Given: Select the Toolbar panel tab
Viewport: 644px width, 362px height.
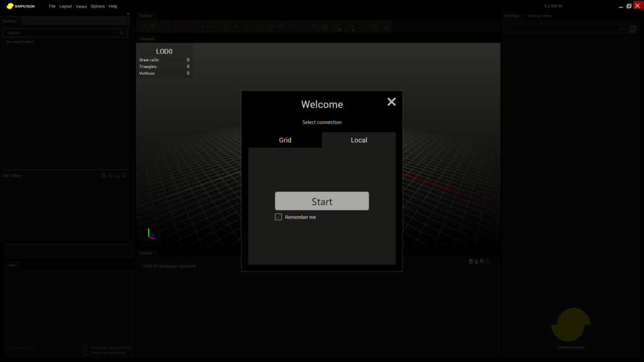Looking at the screenshot, I should pos(145,16).
